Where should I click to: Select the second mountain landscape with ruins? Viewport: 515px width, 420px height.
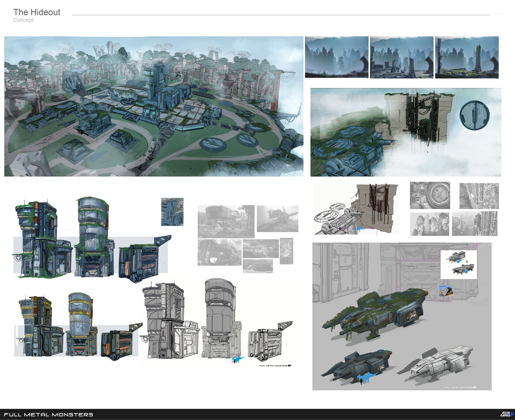402,57
